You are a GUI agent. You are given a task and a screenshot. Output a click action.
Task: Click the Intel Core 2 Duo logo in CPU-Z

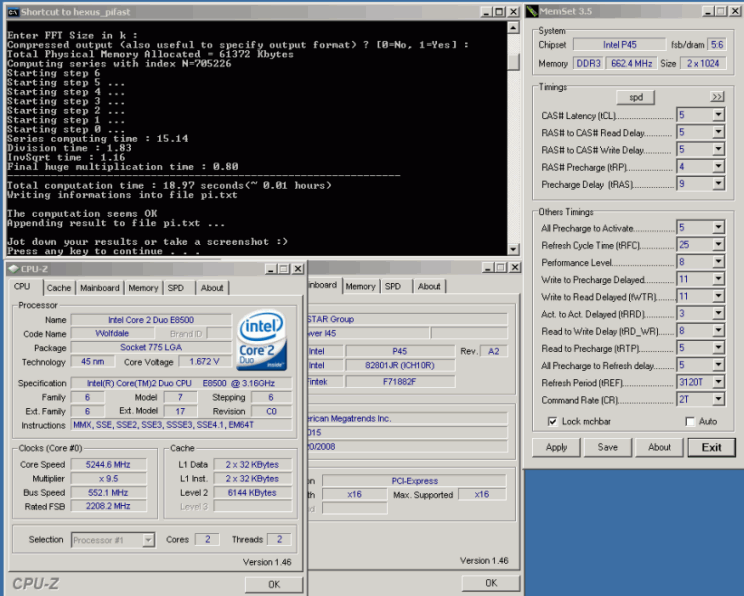coord(262,340)
